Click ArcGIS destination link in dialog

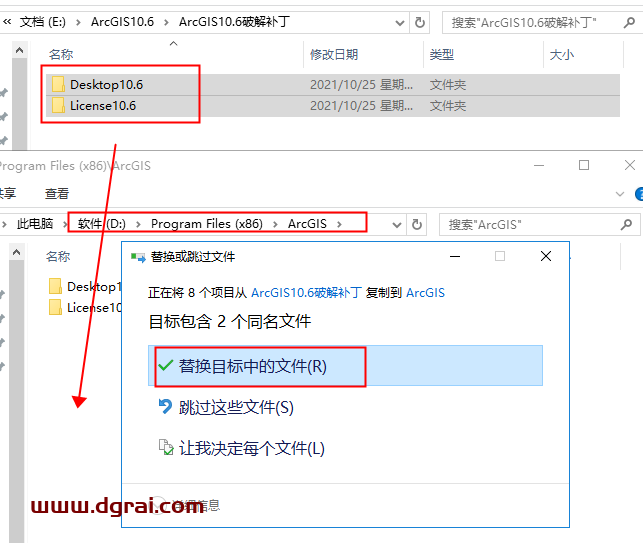pyautogui.click(x=425, y=292)
